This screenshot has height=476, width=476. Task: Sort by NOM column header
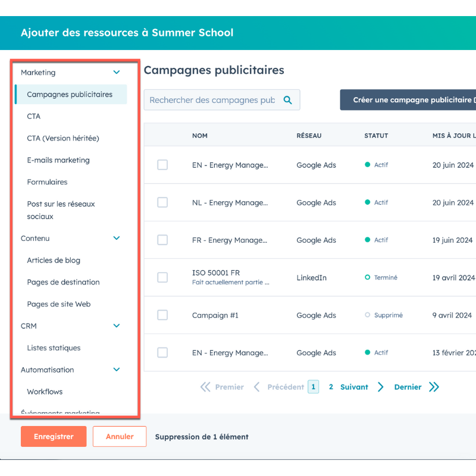[200, 136]
